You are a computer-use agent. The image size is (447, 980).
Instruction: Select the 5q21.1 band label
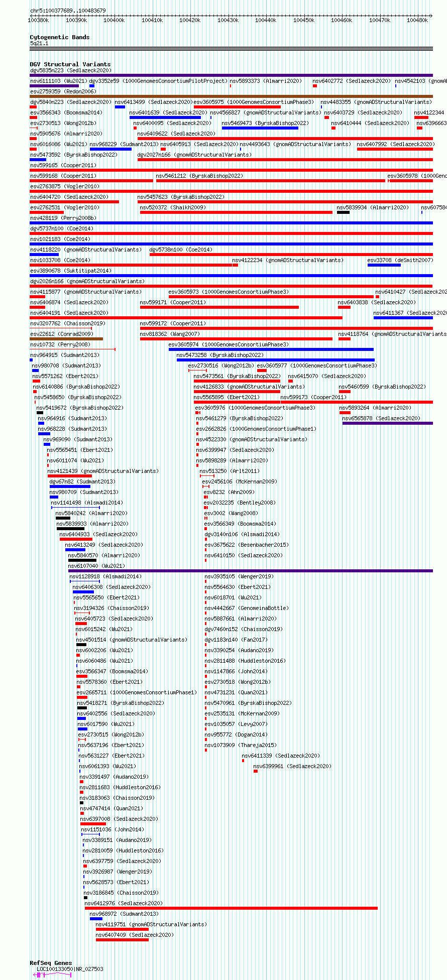[39, 43]
